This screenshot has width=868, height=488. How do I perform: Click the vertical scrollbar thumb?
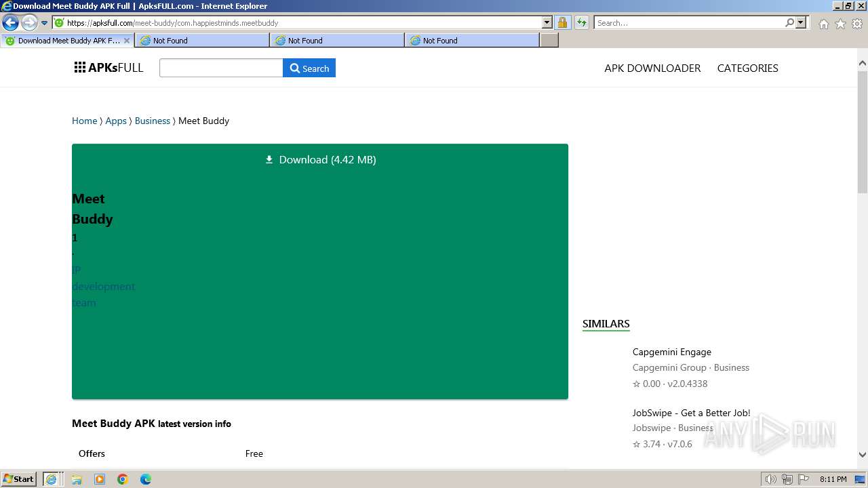coord(863,131)
